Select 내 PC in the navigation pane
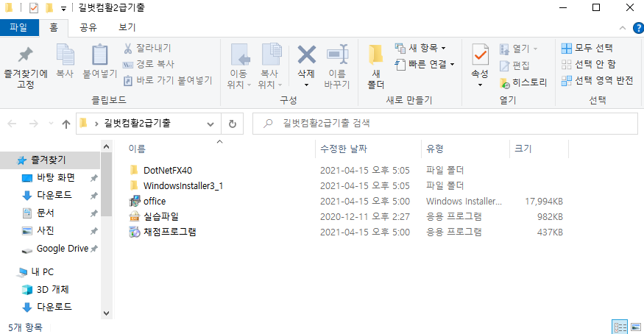 (42, 271)
